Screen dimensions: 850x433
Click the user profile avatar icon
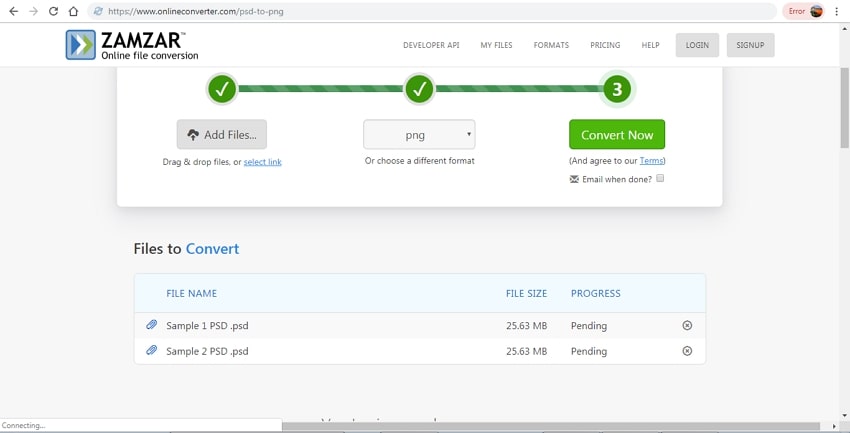tap(817, 11)
